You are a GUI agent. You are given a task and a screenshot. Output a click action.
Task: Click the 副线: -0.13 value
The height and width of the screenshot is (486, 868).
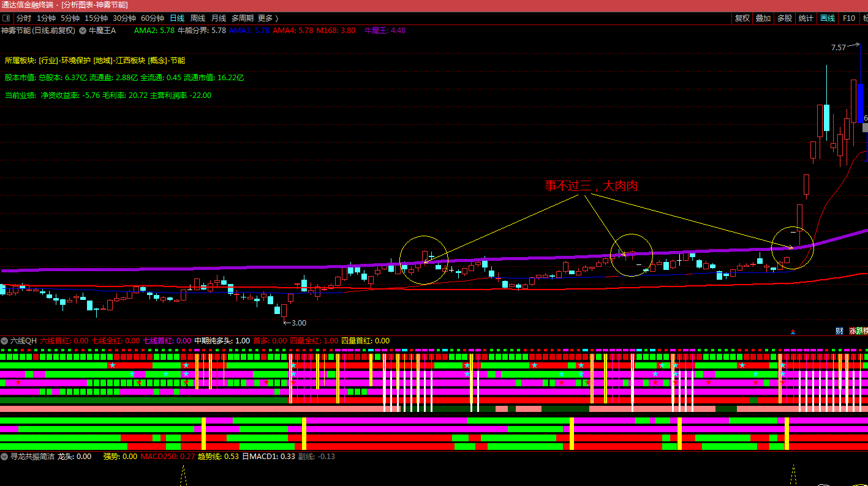(316, 457)
